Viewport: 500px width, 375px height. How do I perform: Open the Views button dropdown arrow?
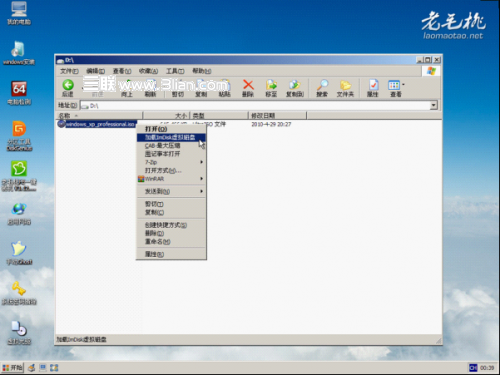click(x=403, y=85)
